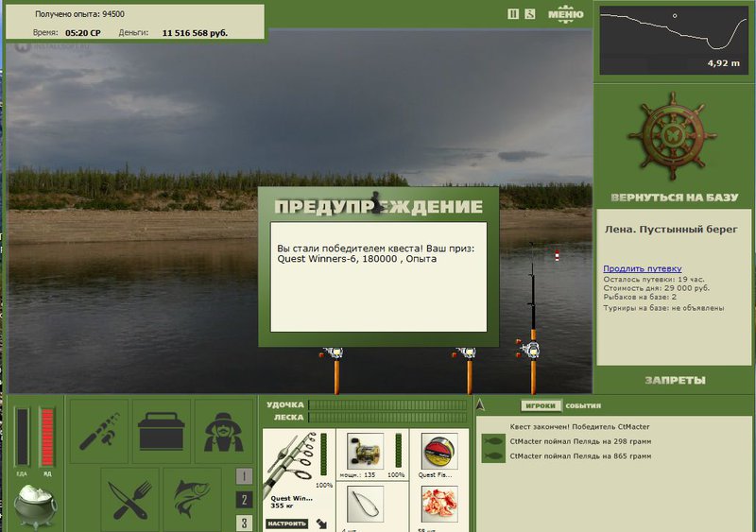Select the reel with мощн.: 135

(365, 452)
